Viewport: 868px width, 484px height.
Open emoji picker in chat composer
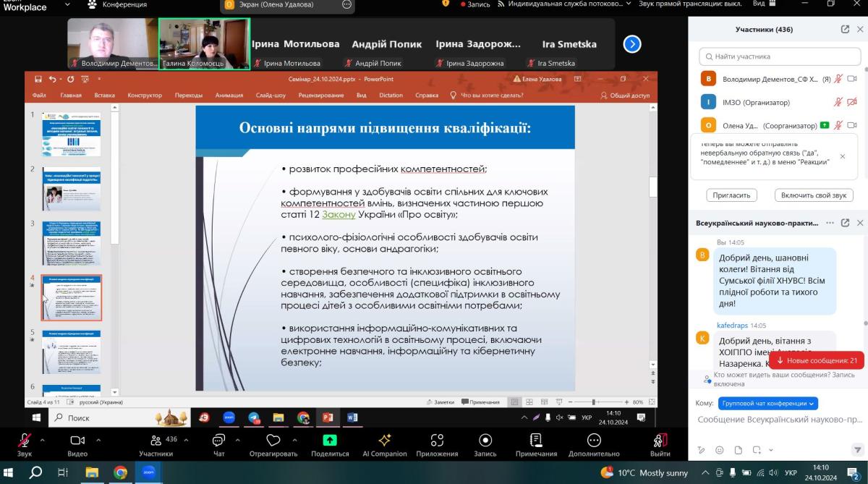(719, 450)
